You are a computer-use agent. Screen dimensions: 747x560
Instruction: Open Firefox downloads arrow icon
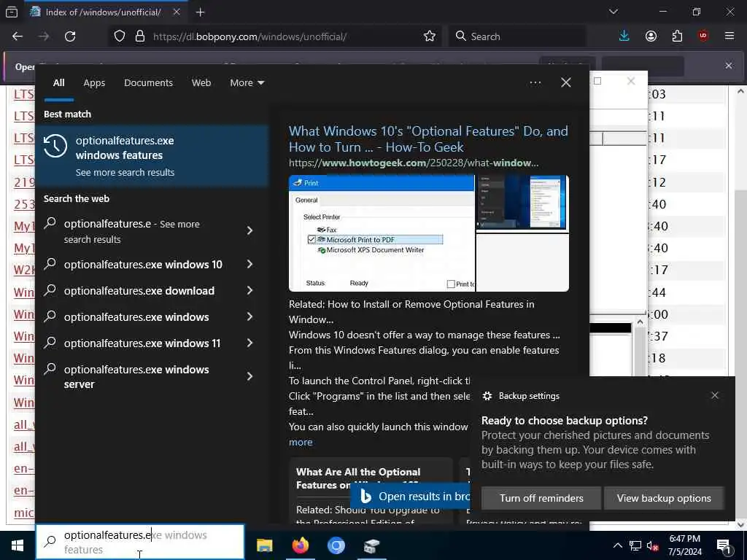click(x=624, y=36)
